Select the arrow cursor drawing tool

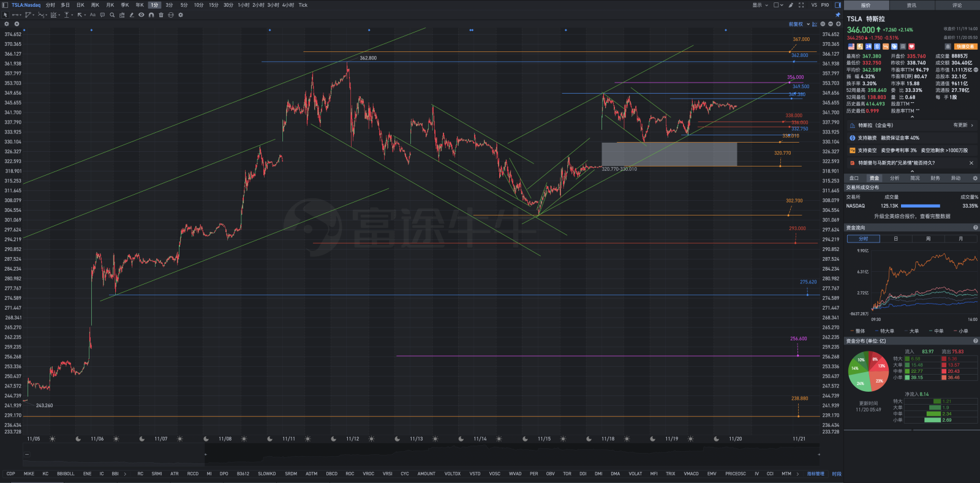pyautogui.click(x=6, y=15)
